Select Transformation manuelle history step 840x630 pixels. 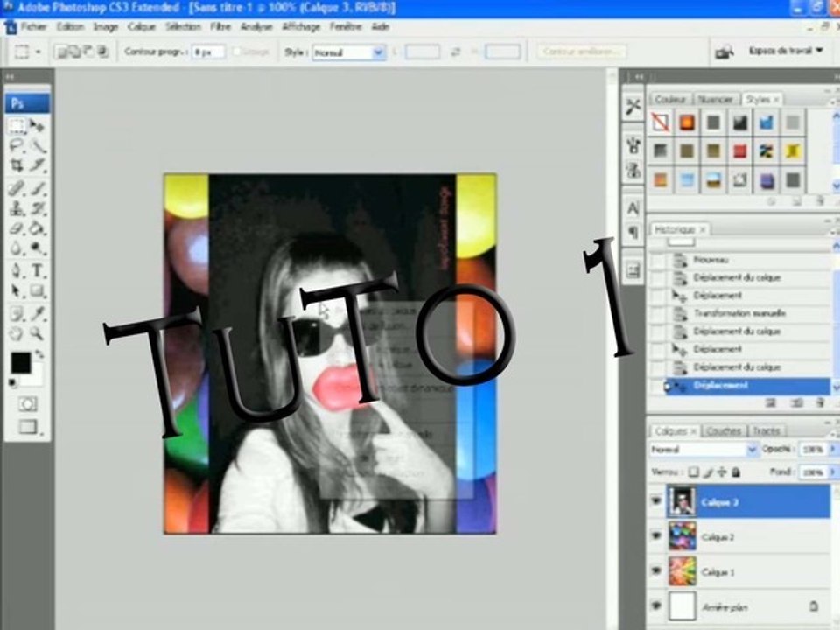[x=739, y=313]
